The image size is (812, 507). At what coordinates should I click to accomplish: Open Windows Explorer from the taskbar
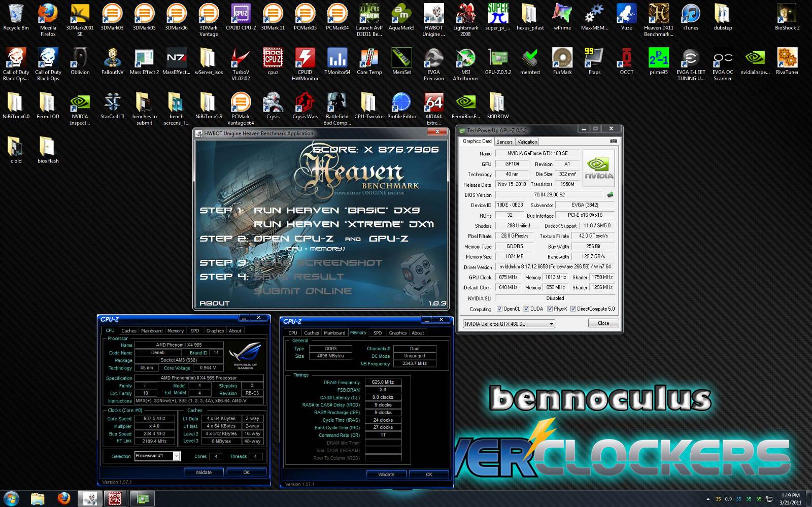tap(37, 499)
